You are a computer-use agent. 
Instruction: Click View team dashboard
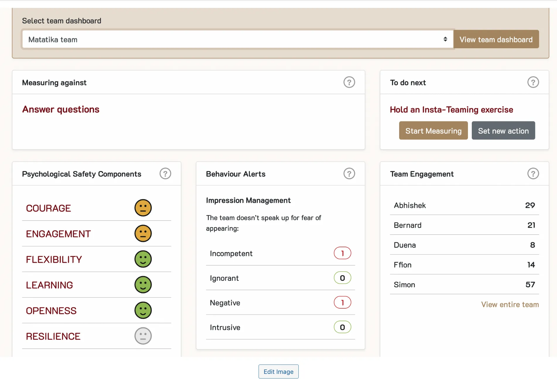point(496,39)
